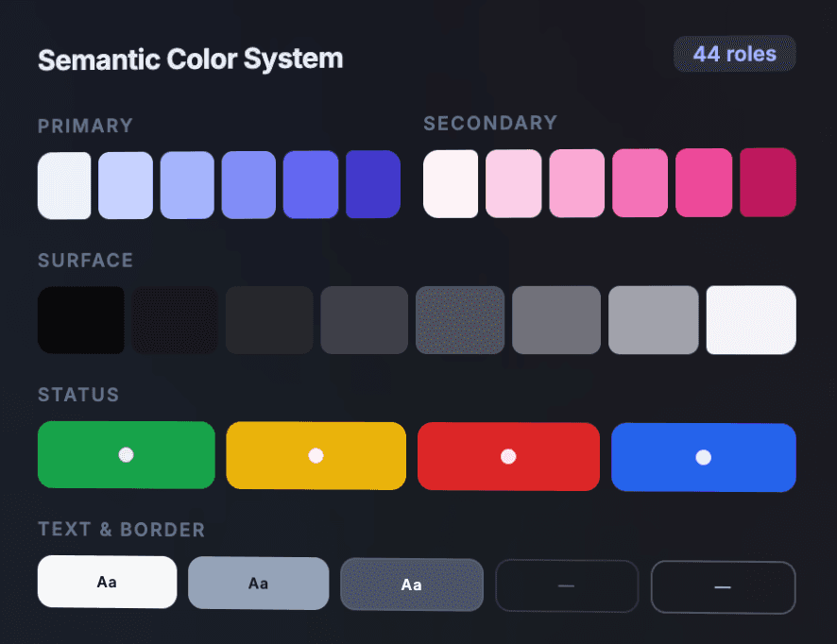Image resolution: width=837 pixels, height=644 pixels.
Task: Choose the yellow warning Status swatch
Action: pos(316,456)
